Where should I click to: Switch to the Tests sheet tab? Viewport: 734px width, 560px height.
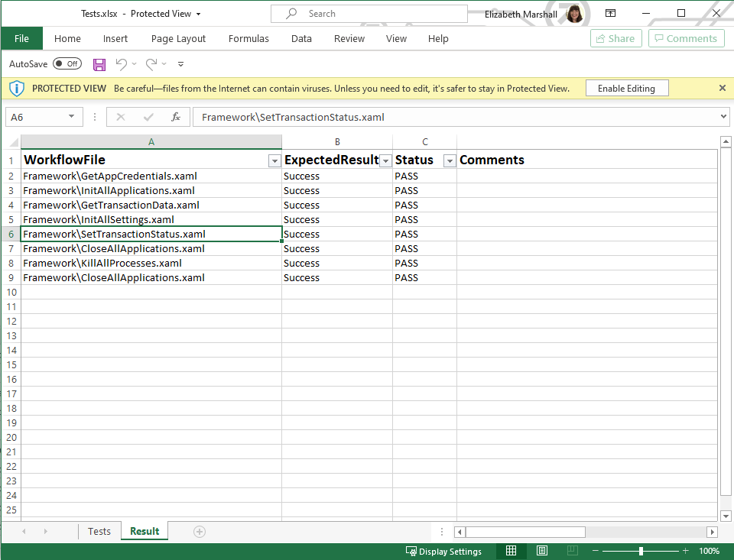[99, 532]
